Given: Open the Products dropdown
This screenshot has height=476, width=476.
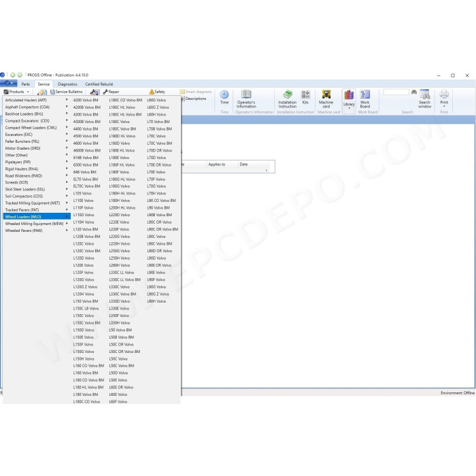Looking at the screenshot, I should (16, 92).
